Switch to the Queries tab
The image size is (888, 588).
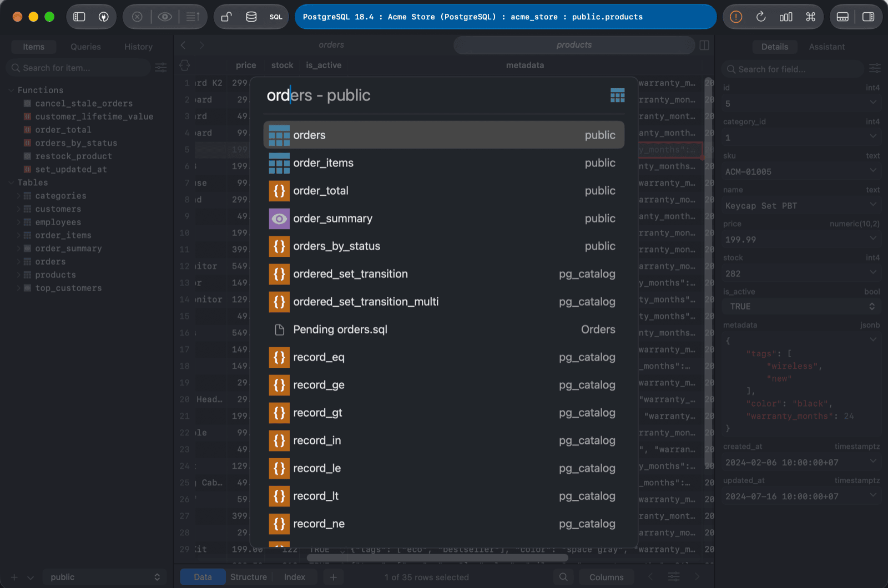coord(85,47)
